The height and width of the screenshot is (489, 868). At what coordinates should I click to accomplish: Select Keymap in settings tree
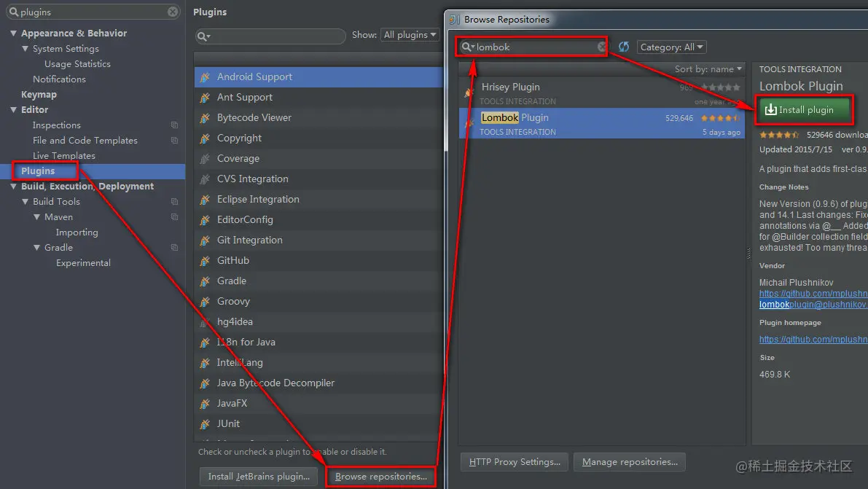point(39,95)
